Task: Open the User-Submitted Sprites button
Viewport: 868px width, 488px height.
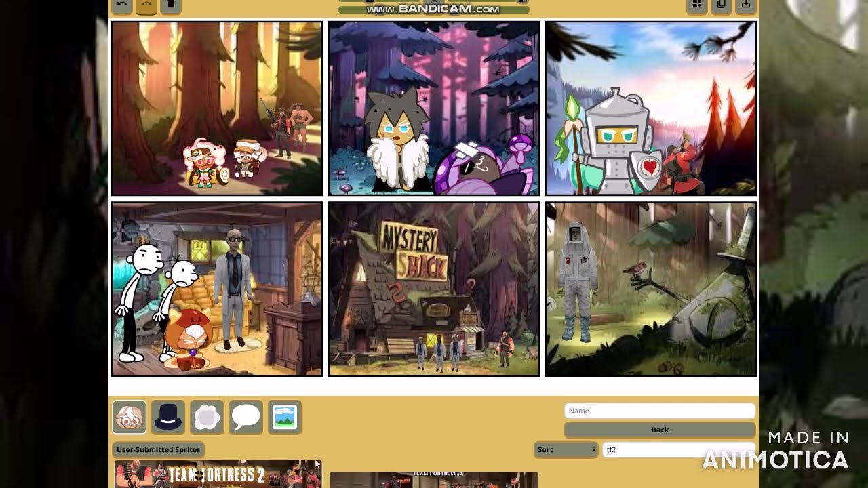Action: pyautogui.click(x=158, y=449)
